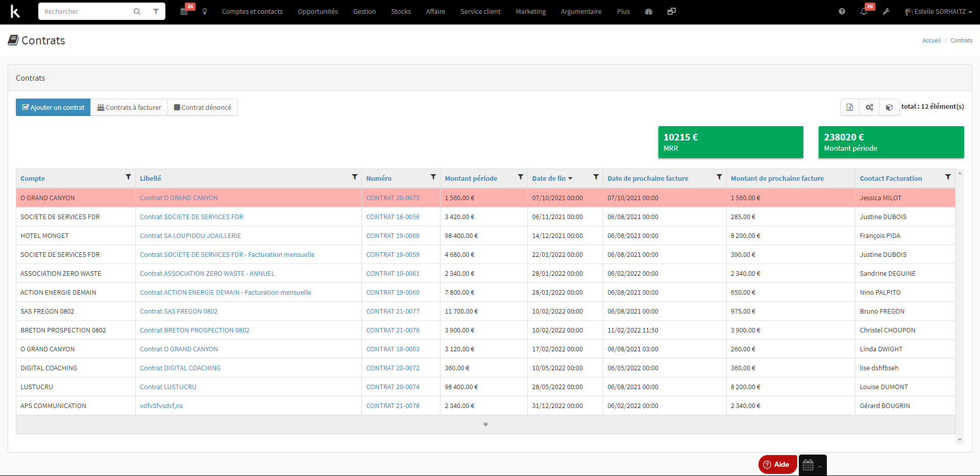The image size is (980, 476).
Task: Filter the Compte column
Action: click(x=128, y=177)
